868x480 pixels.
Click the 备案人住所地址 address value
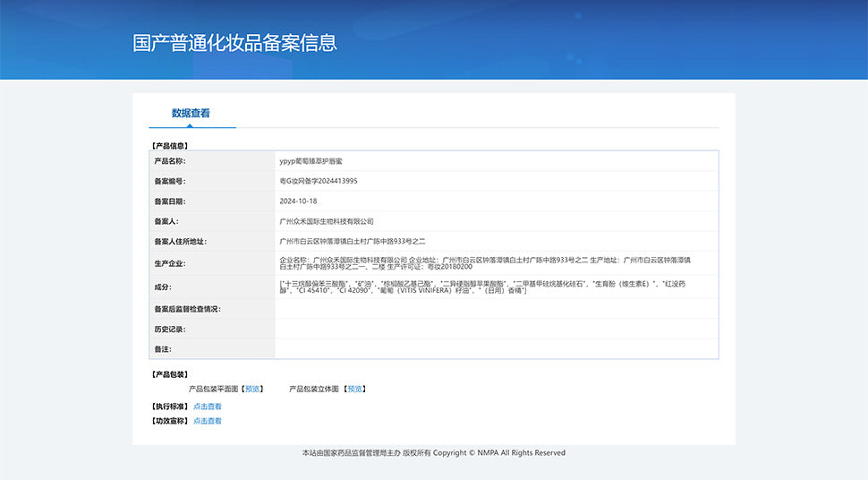click(352, 241)
